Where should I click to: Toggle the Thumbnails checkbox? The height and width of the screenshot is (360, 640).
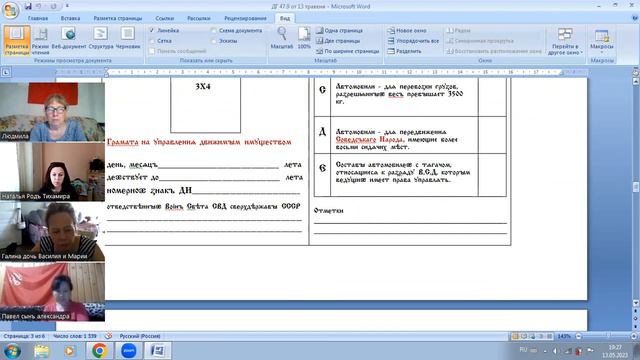214,41
